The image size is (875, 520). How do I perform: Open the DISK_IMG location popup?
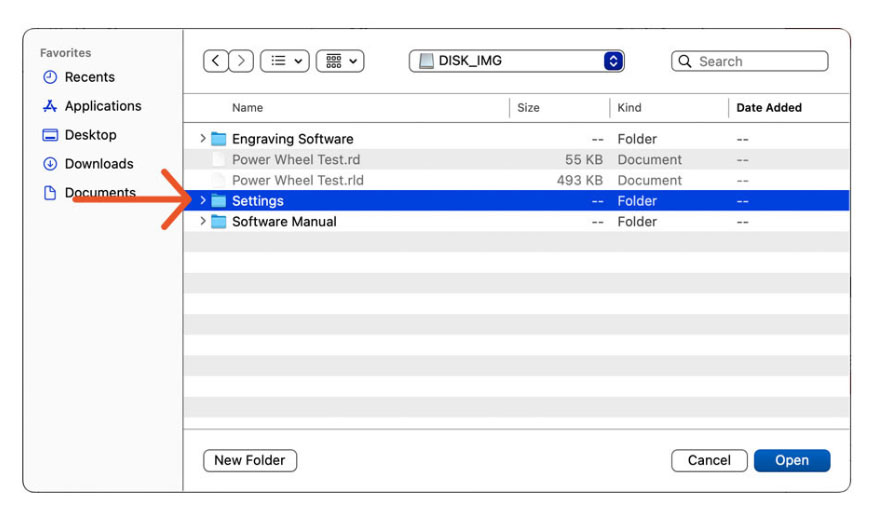516,61
